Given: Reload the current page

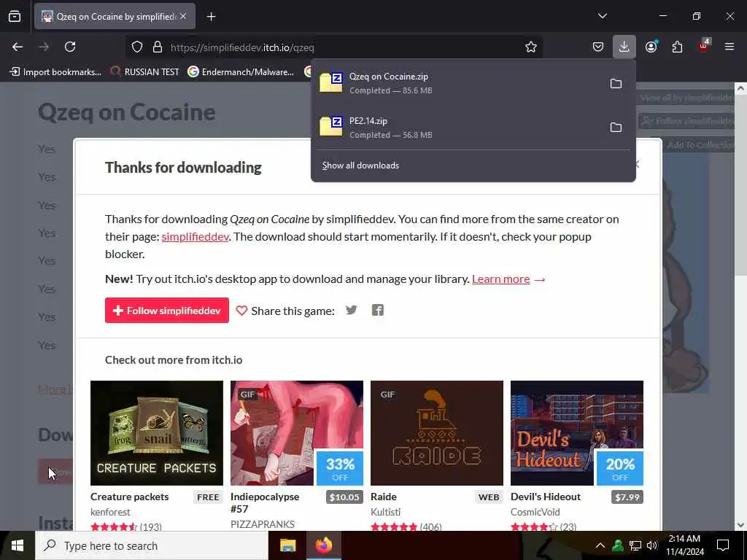Looking at the screenshot, I should click(x=70, y=47).
